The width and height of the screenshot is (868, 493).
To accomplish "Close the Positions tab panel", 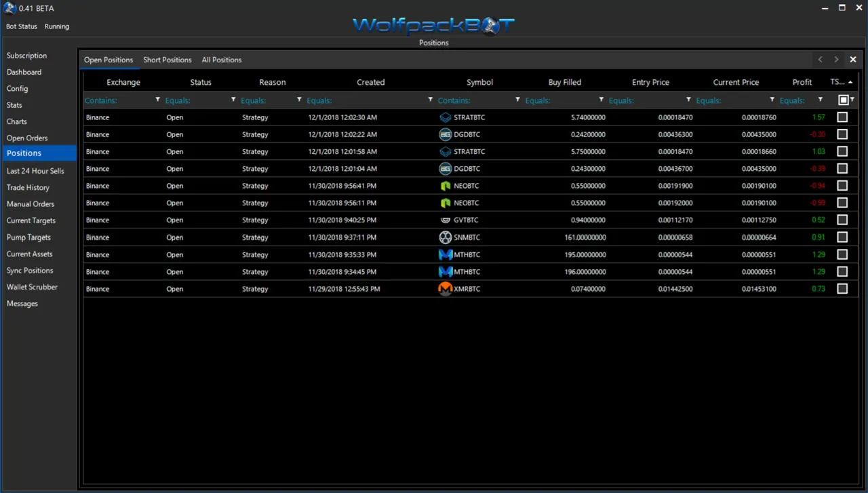I will click(x=853, y=60).
